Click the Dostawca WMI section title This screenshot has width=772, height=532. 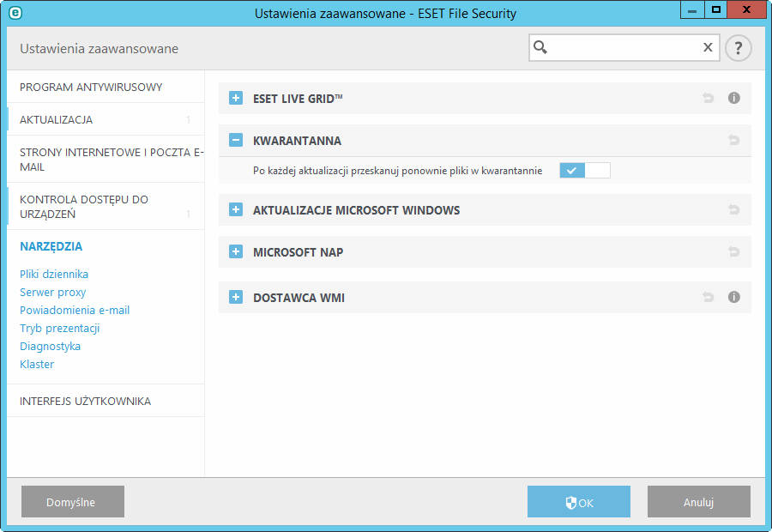tap(299, 298)
